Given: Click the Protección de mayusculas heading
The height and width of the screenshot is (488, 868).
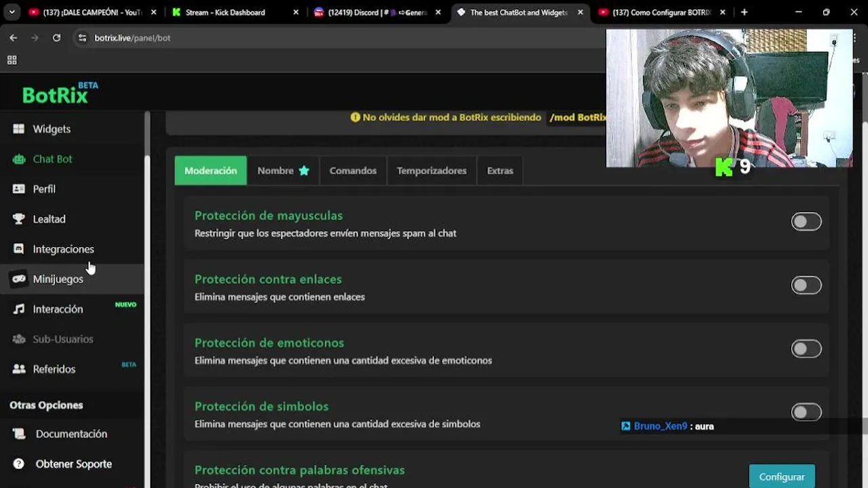Looking at the screenshot, I should click(x=269, y=216).
